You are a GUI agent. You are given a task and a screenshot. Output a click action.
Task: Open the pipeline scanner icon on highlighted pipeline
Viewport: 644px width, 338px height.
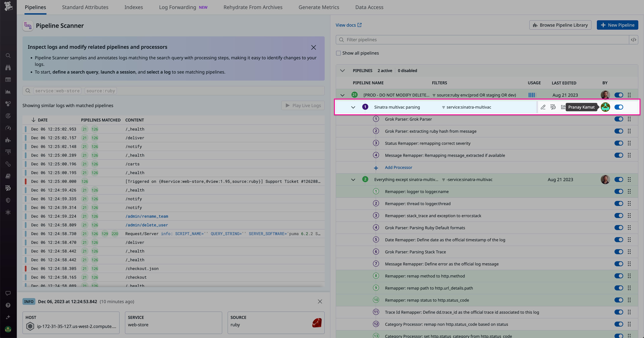pos(553,107)
